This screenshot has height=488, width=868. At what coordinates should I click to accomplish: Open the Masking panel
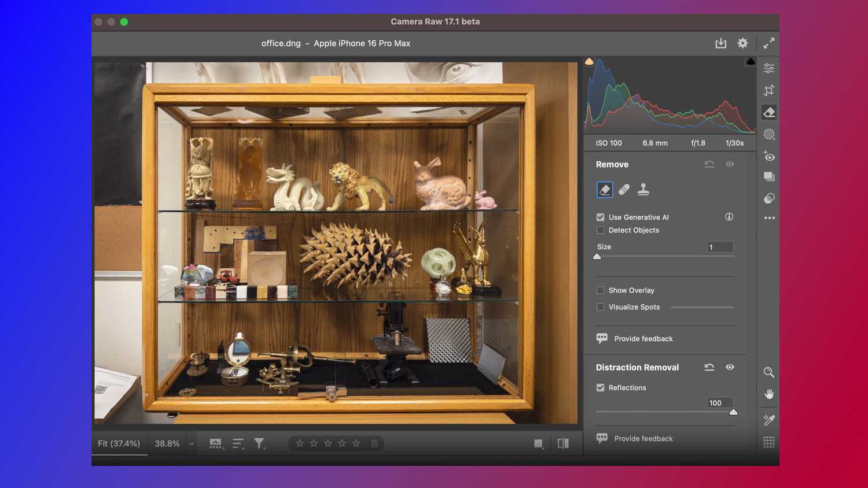(x=769, y=134)
